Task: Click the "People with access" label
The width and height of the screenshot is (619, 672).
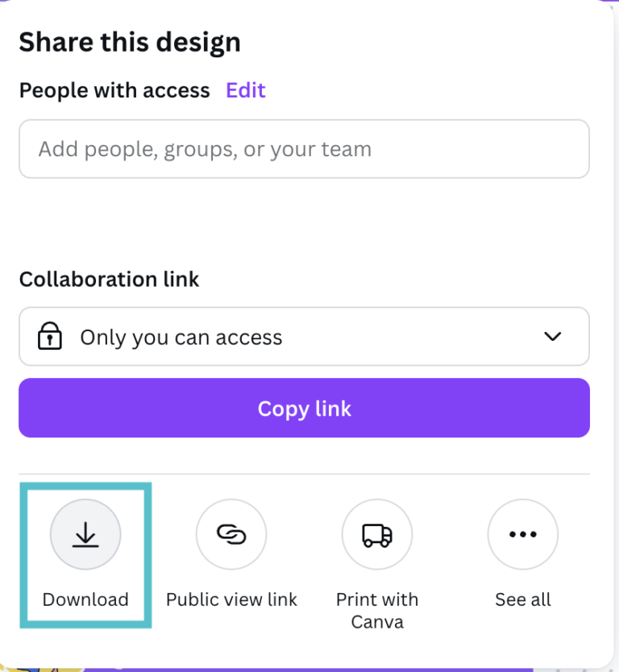Action: coord(114,90)
